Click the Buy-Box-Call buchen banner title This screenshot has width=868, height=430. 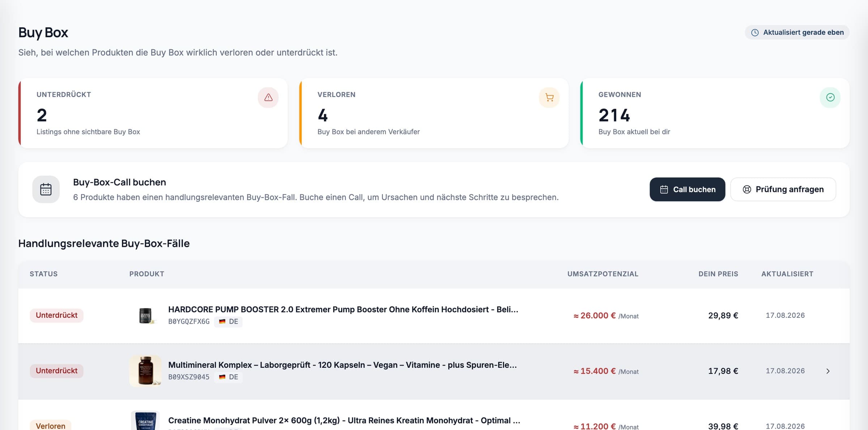click(119, 182)
